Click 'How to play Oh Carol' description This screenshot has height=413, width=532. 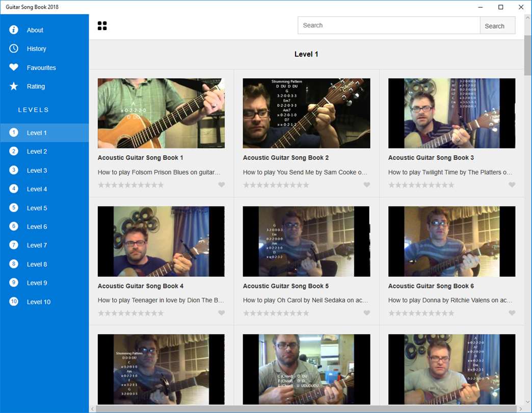click(305, 300)
